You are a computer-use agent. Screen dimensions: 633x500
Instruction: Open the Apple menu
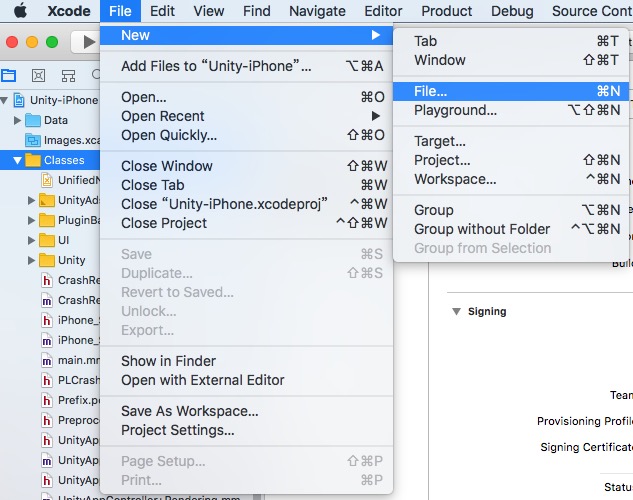pos(20,11)
